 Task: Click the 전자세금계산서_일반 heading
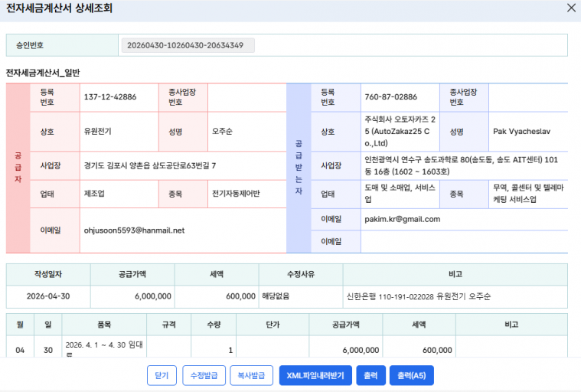(x=43, y=73)
